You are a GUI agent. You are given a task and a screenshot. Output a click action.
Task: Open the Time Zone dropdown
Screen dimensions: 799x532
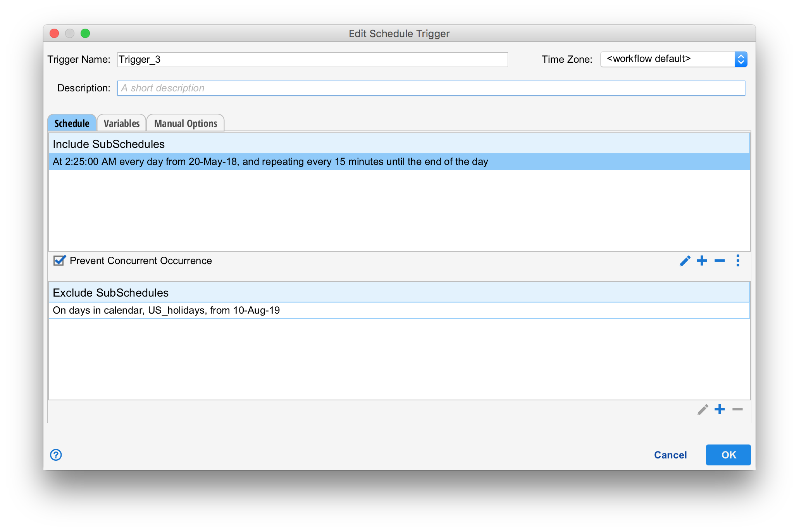pyautogui.click(x=673, y=59)
